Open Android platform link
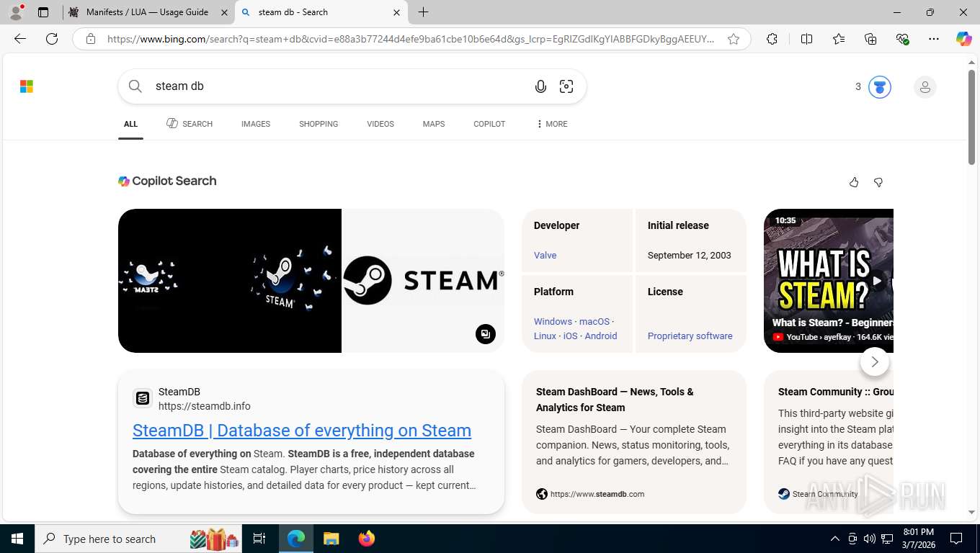980x553 pixels. pyautogui.click(x=601, y=336)
